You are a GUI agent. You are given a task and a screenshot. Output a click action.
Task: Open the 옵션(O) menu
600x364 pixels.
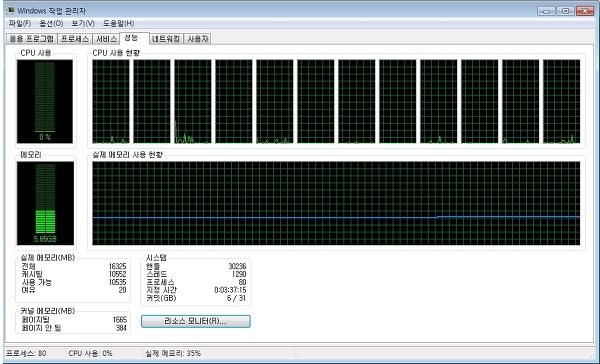(x=51, y=23)
